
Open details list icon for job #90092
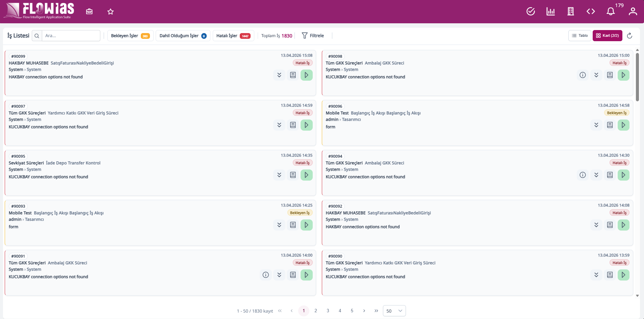610,225
